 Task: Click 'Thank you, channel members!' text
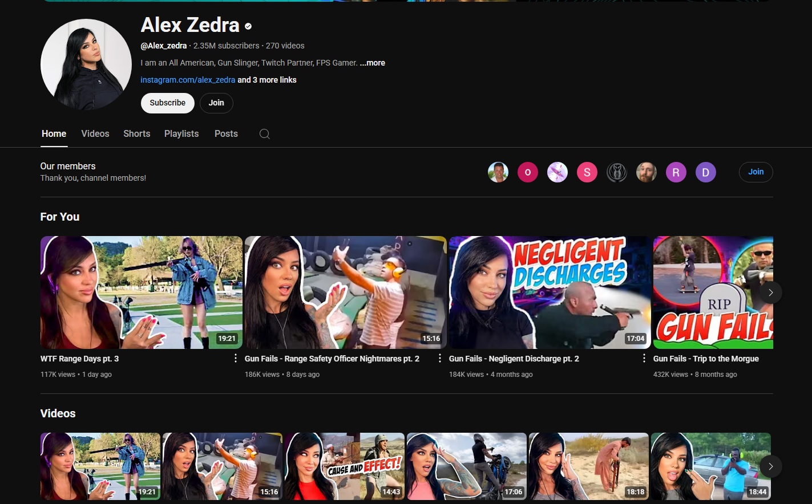93,178
